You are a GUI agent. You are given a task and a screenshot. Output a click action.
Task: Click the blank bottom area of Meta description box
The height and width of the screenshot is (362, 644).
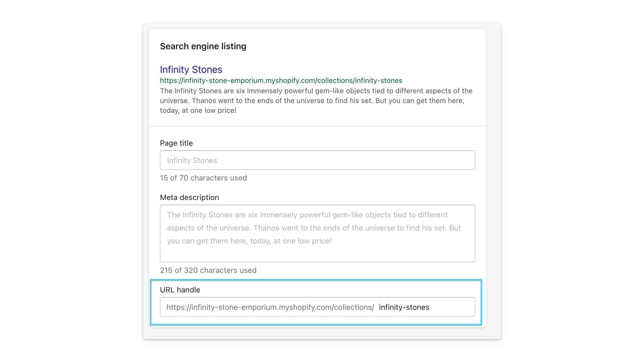click(x=317, y=254)
